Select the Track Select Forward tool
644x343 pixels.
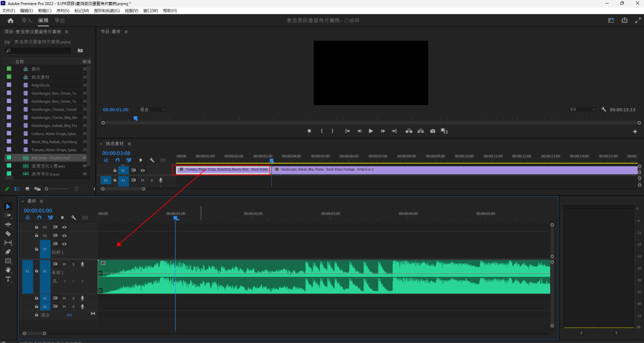8,215
